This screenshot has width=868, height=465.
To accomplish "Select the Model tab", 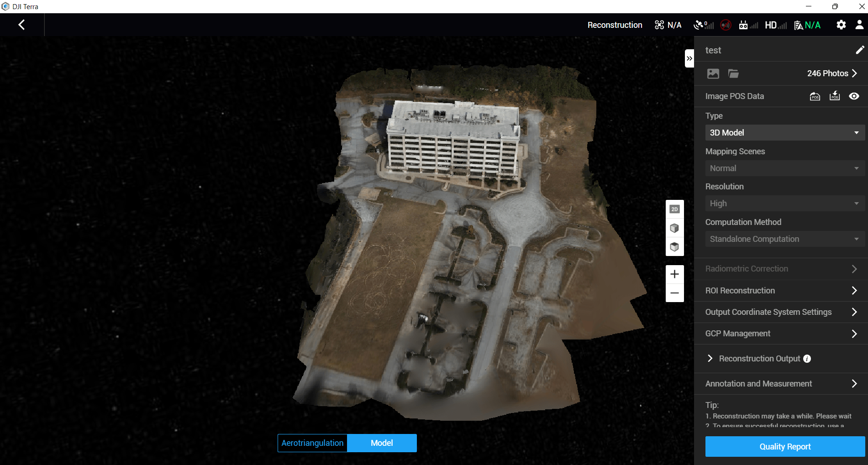I will tap(382, 443).
